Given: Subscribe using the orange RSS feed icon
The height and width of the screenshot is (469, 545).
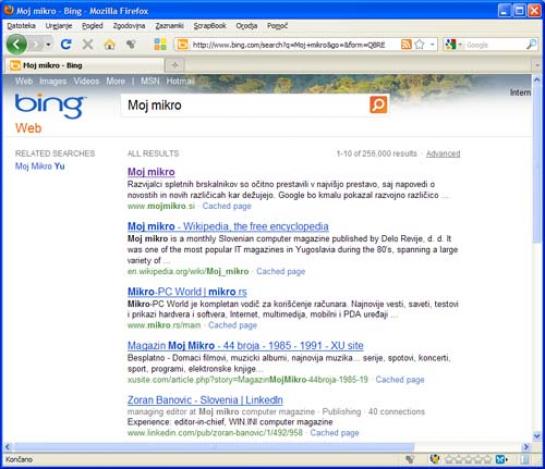Looking at the screenshot, I should [x=406, y=44].
